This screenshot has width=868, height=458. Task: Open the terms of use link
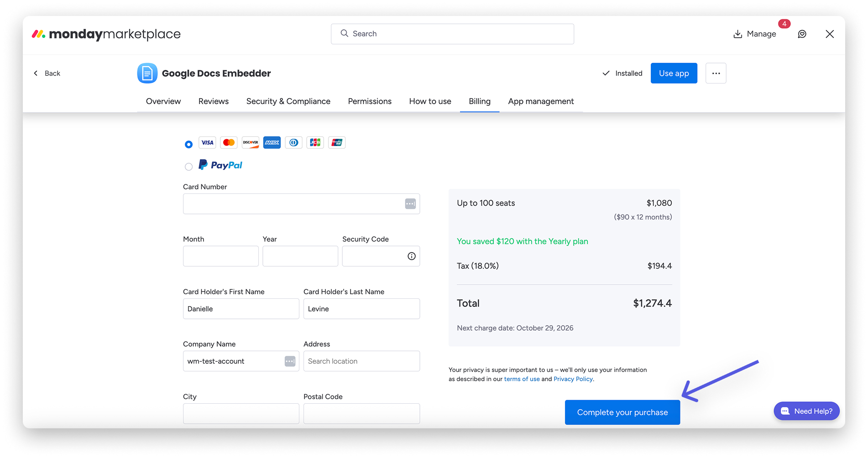pyautogui.click(x=522, y=379)
